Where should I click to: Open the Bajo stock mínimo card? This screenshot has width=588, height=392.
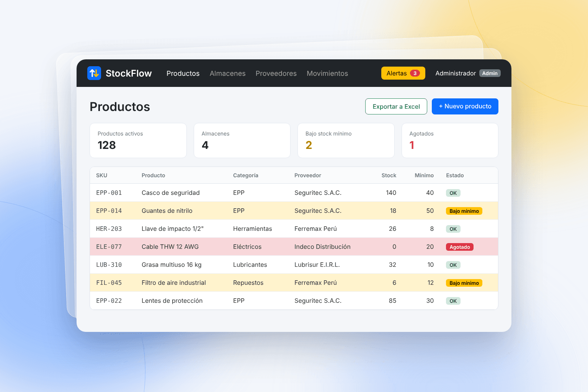point(346,140)
